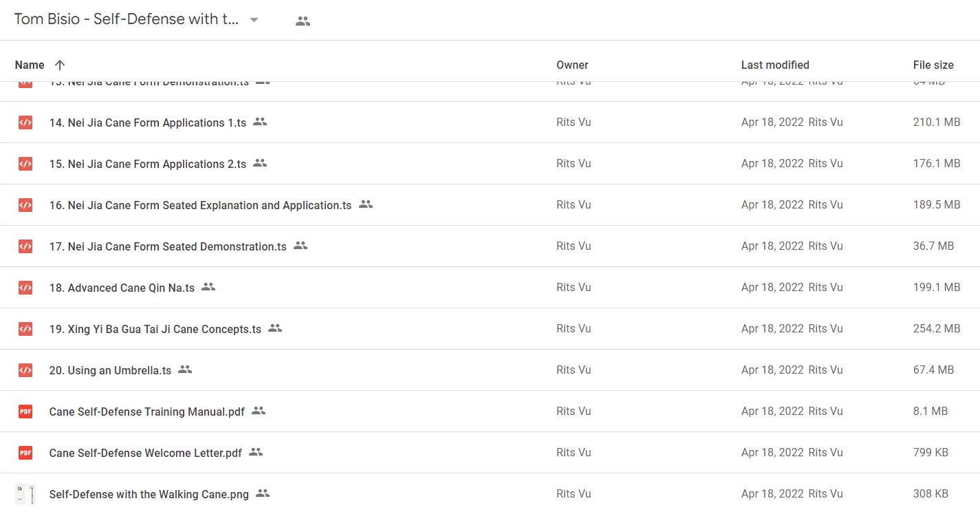
Task: Open Cane Self-Defense Welcome Letter.pdf
Action: pos(146,453)
